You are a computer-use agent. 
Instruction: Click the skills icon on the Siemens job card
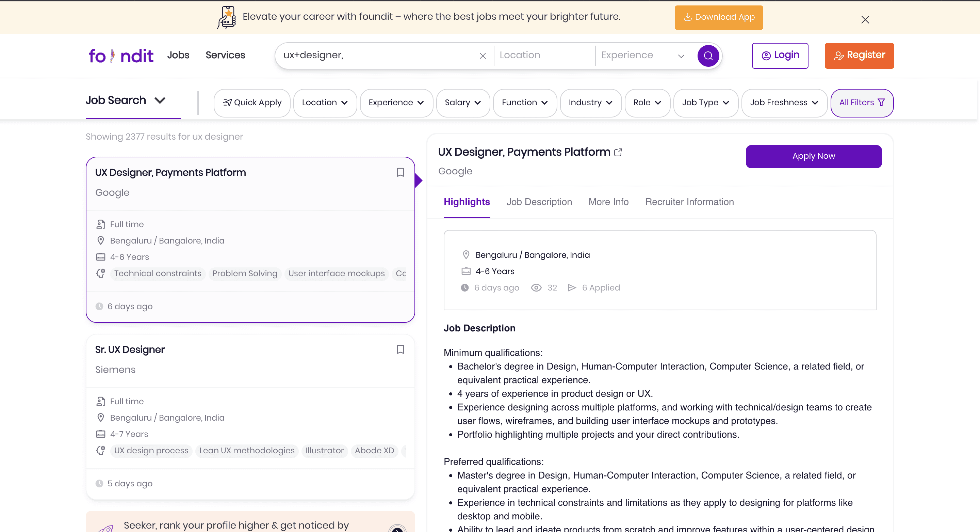click(100, 450)
